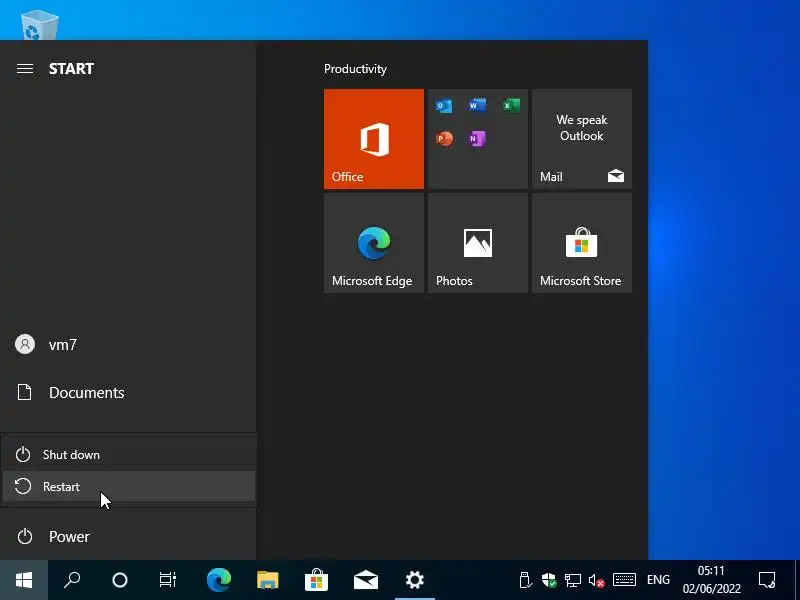Open the Microsoft Store tile
Viewport: 800px width, 600px height.
click(x=582, y=243)
